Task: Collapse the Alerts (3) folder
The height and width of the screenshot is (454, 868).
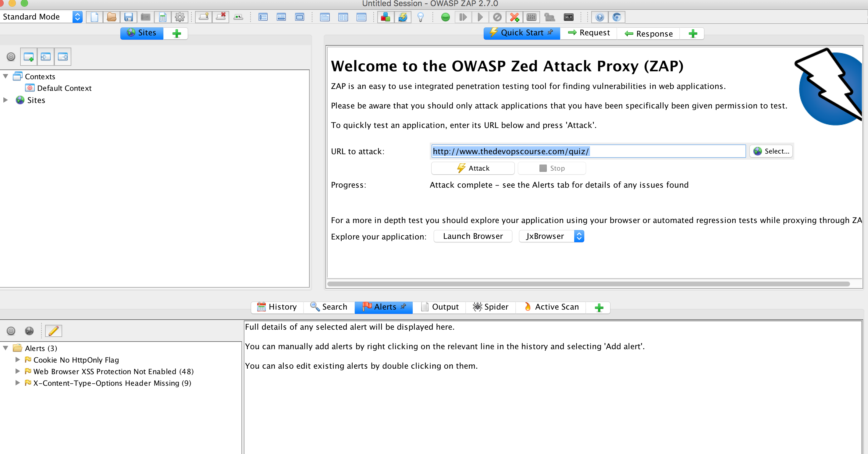Action: (x=6, y=348)
